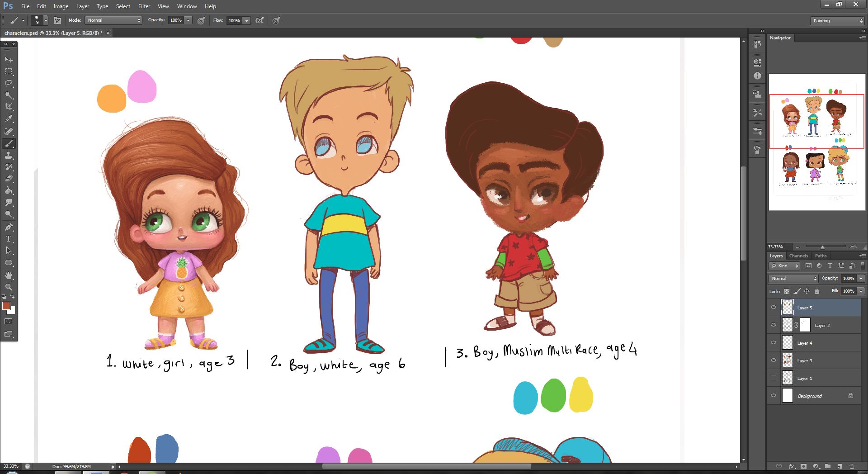The image size is (868, 474).
Task: Open the File menu
Action: click(25, 6)
